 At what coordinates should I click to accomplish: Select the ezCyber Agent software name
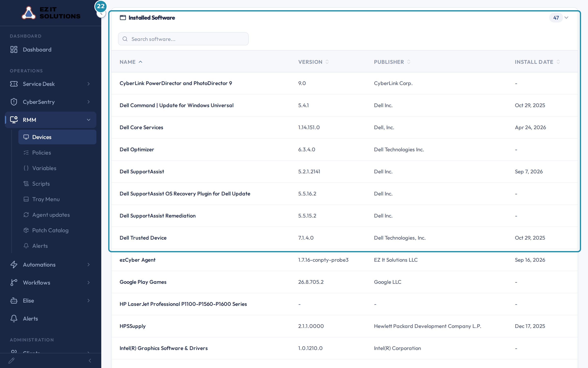pos(138,260)
